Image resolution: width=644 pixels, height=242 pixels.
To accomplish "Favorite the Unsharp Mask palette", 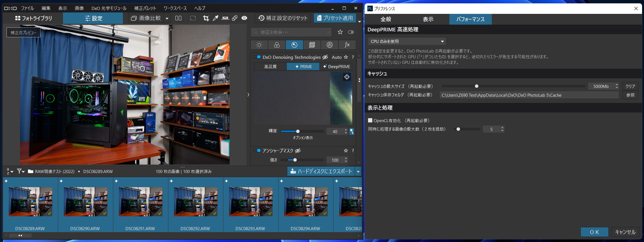I will tap(346, 151).
